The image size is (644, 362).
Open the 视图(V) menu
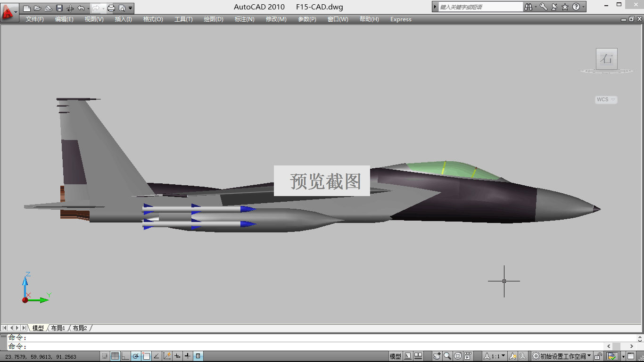94,19
